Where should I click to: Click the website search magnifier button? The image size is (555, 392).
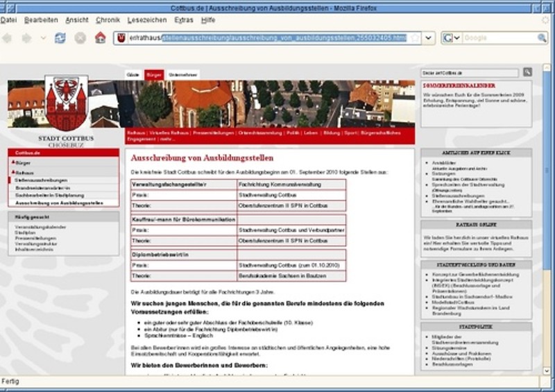[527, 72]
